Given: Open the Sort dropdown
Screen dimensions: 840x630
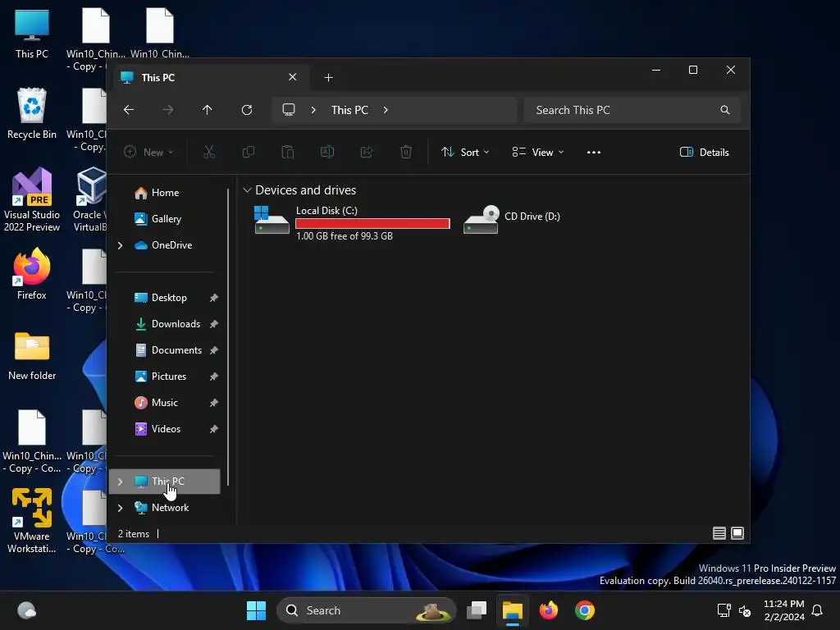Looking at the screenshot, I should click(x=465, y=152).
